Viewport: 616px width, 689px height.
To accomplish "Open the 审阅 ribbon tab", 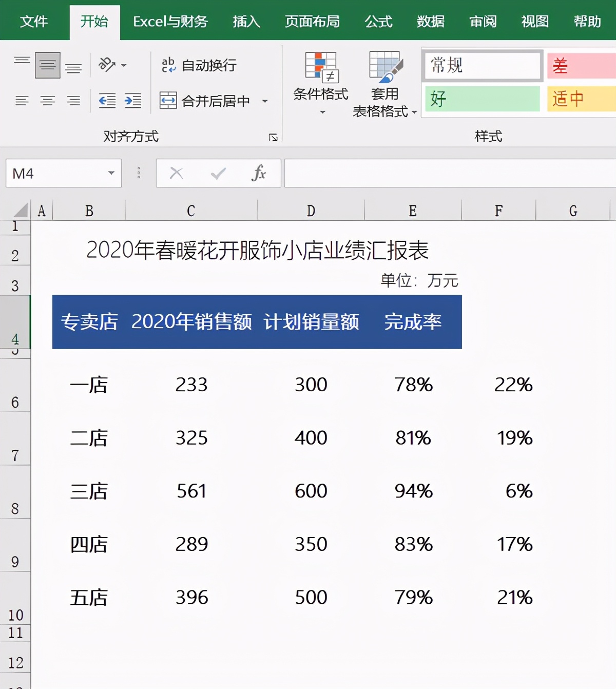I will [x=482, y=22].
